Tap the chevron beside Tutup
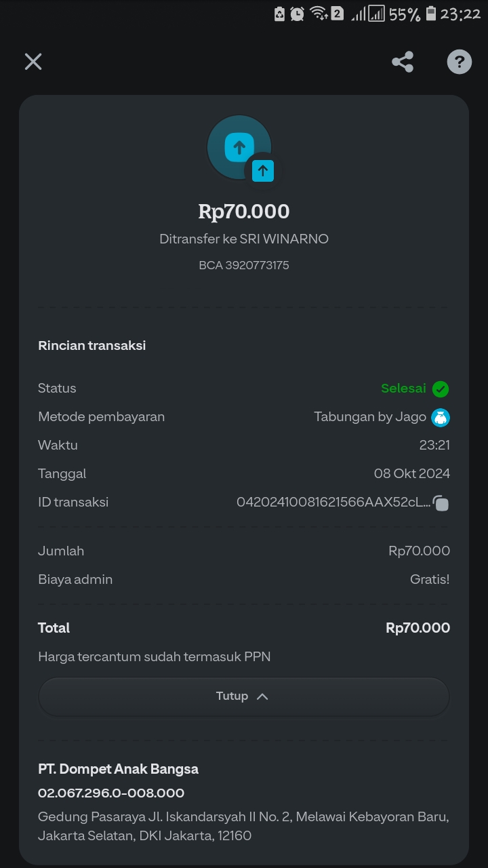488x868 pixels. (x=263, y=696)
